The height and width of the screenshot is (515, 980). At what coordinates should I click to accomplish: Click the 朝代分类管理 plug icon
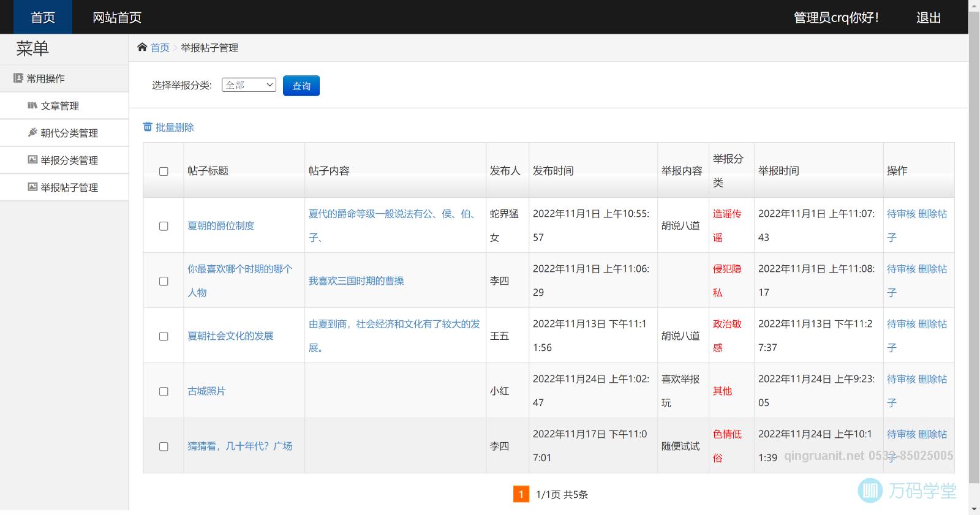click(x=32, y=132)
